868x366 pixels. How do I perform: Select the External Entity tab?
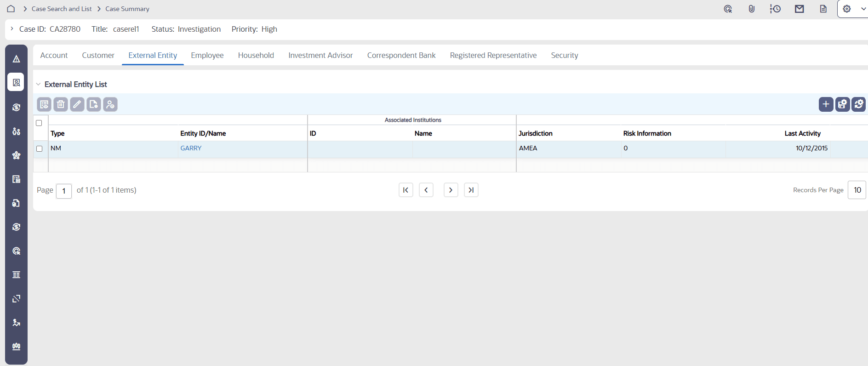(153, 55)
